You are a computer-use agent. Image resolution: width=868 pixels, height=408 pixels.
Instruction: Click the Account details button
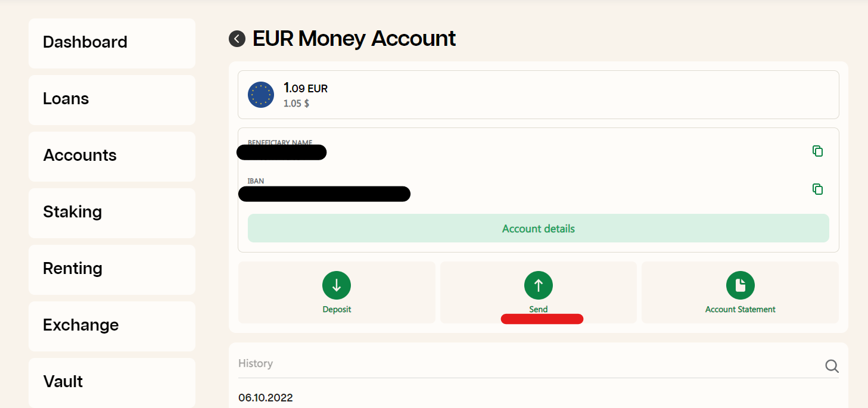click(x=539, y=228)
